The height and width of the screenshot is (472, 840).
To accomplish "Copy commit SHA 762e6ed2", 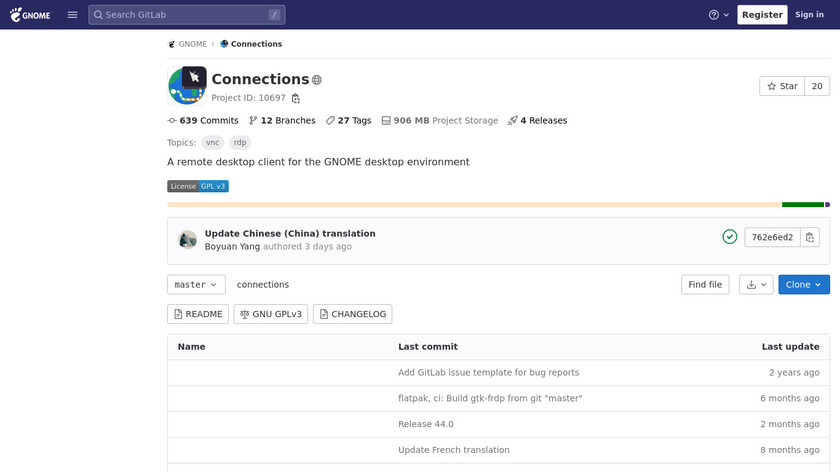I will coord(810,237).
